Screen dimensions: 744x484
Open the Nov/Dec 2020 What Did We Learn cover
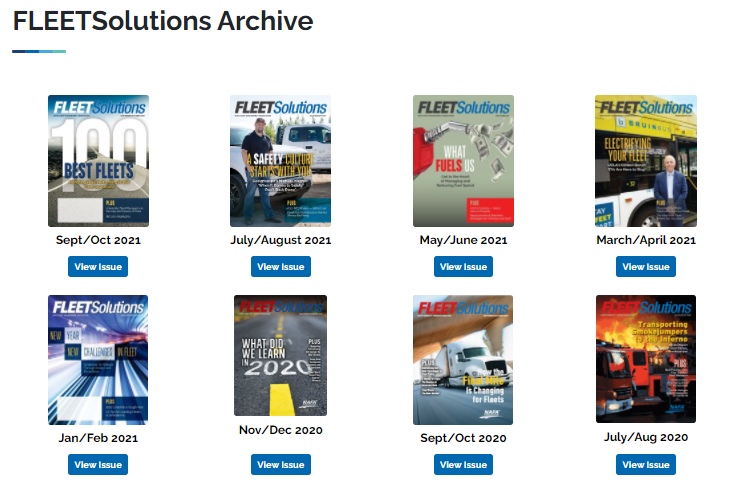(x=280, y=355)
